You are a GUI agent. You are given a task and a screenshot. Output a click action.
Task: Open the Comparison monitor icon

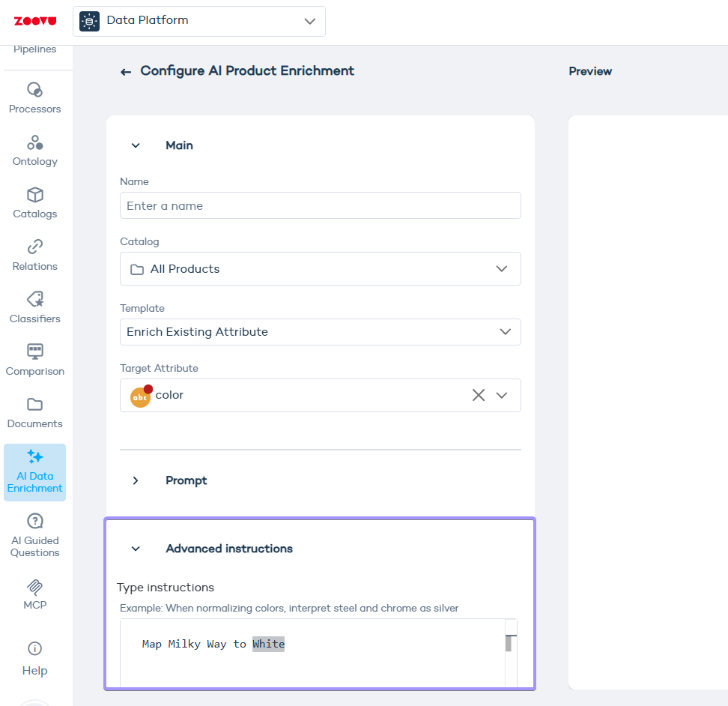pos(34,352)
